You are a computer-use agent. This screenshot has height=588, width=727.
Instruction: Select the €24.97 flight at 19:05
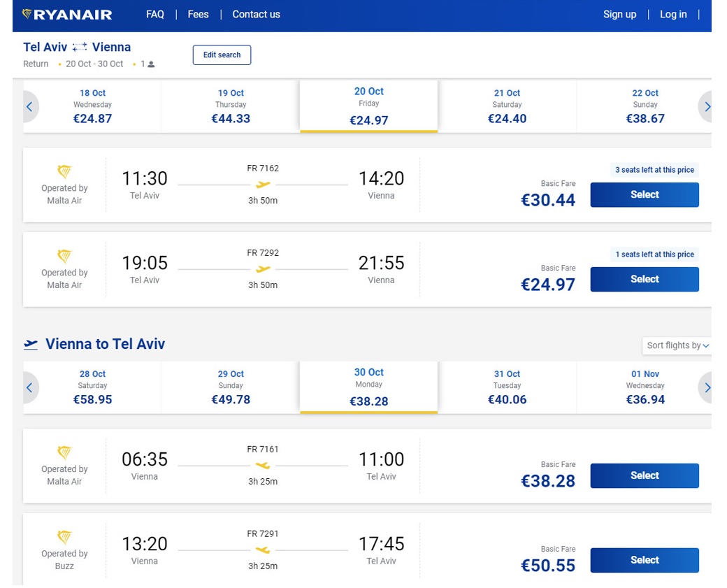click(644, 279)
